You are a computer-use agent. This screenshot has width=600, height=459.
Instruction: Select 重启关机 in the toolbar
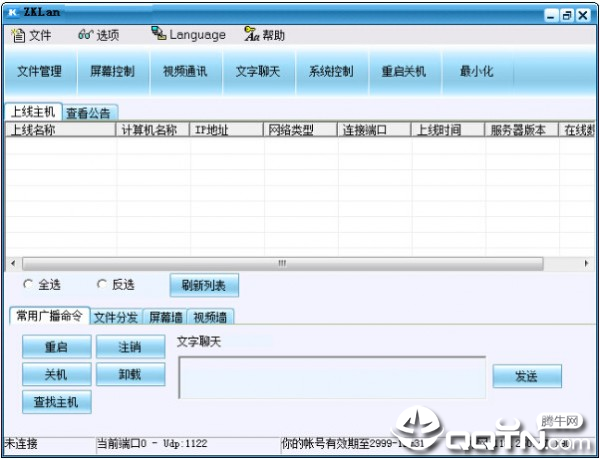pyautogui.click(x=404, y=72)
